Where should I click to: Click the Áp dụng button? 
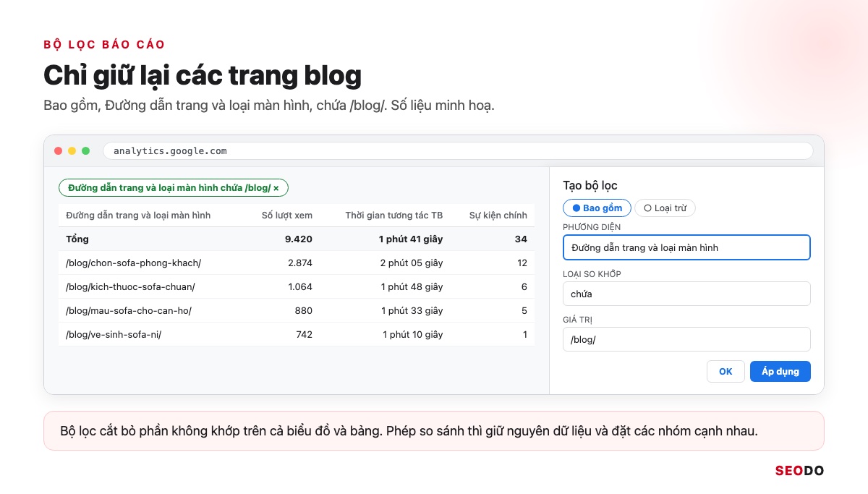[780, 371]
